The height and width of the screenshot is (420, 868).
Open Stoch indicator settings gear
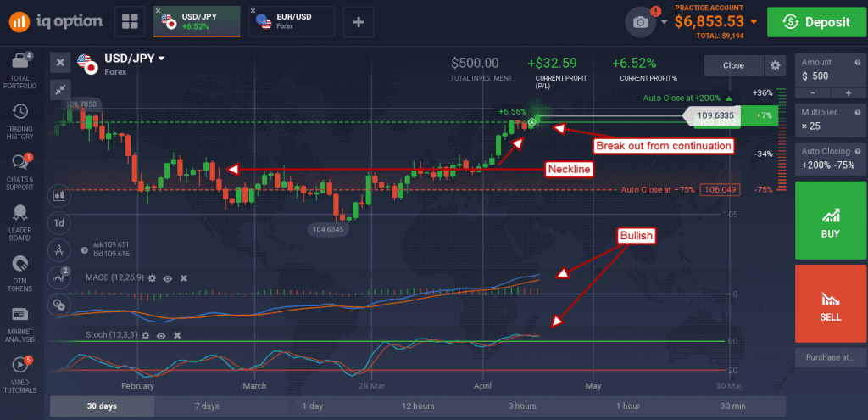145,335
